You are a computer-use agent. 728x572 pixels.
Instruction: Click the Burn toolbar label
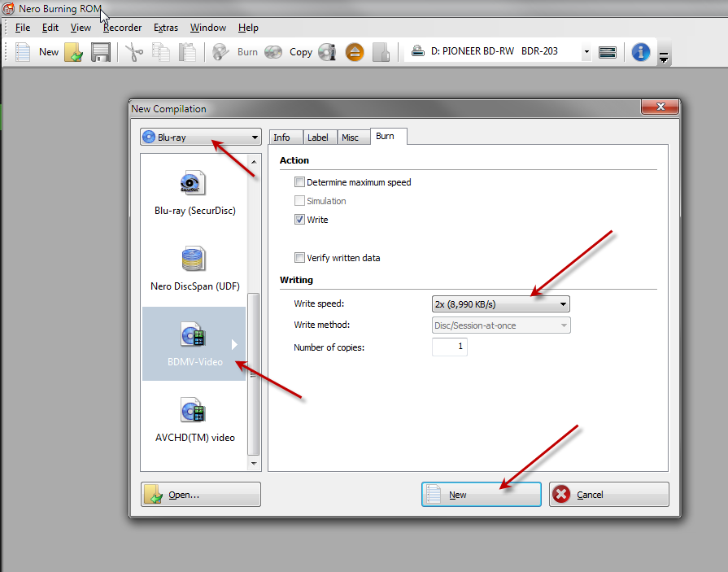[247, 52]
